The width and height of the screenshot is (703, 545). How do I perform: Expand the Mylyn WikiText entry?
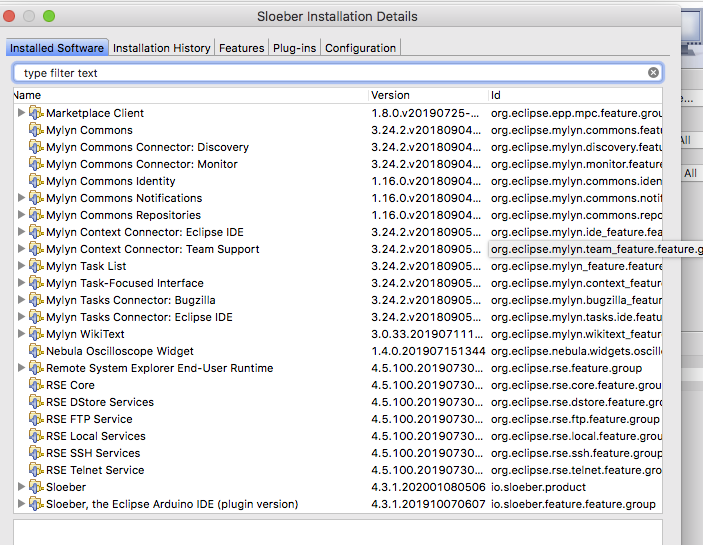[x=21, y=334]
